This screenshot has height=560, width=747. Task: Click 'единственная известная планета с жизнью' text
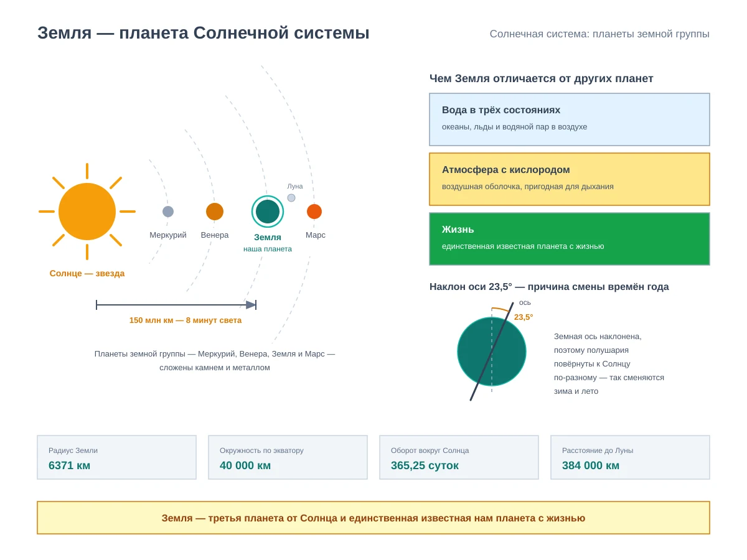pyautogui.click(x=523, y=246)
